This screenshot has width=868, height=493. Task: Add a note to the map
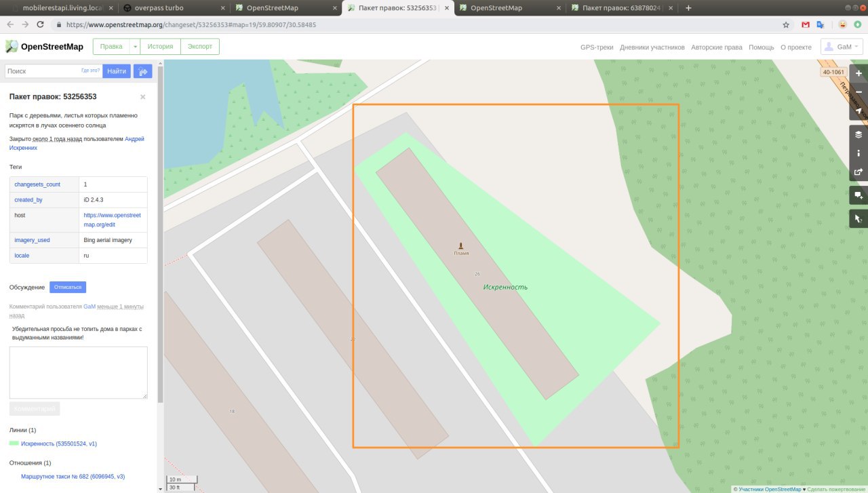pos(859,195)
